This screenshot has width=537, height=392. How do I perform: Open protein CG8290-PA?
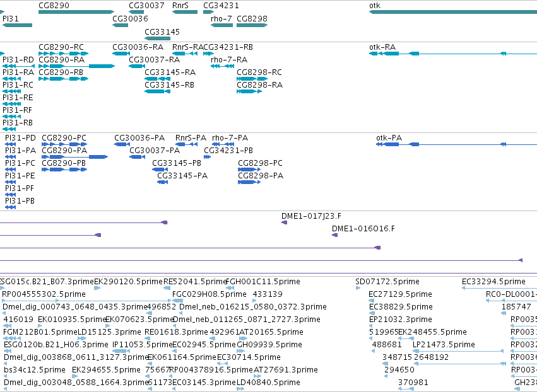coord(64,151)
